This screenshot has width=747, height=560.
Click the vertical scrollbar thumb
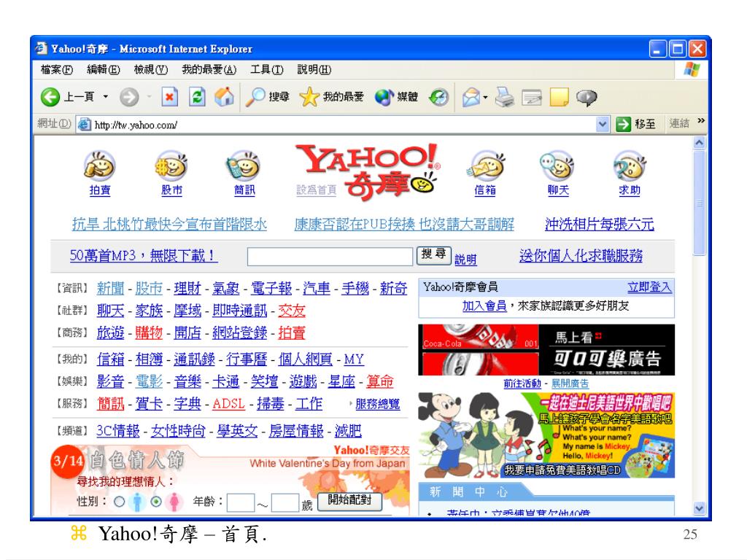[x=699, y=203]
